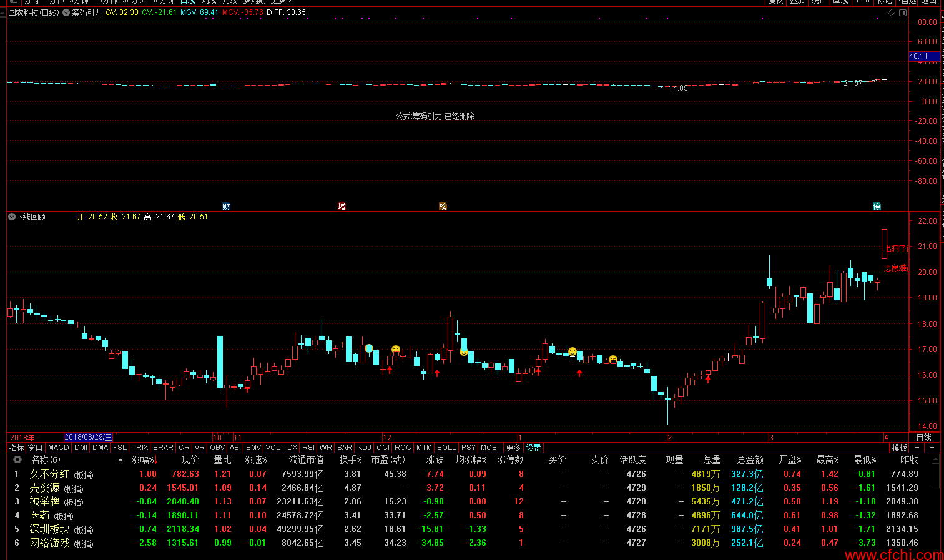Viewport: 944px width, 560px height.
Task: Sort by 总金额 column header
Action: coord(750,459)
